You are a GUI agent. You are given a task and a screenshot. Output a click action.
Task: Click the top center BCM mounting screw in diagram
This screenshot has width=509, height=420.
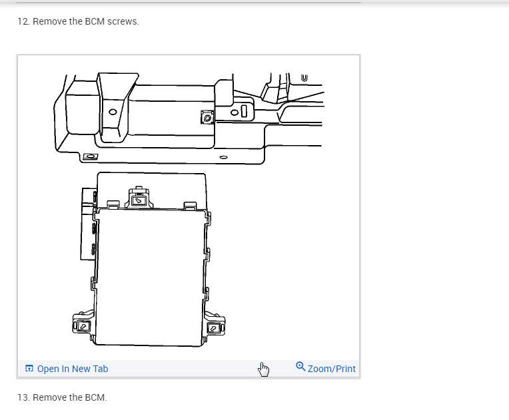pos(140,201)
